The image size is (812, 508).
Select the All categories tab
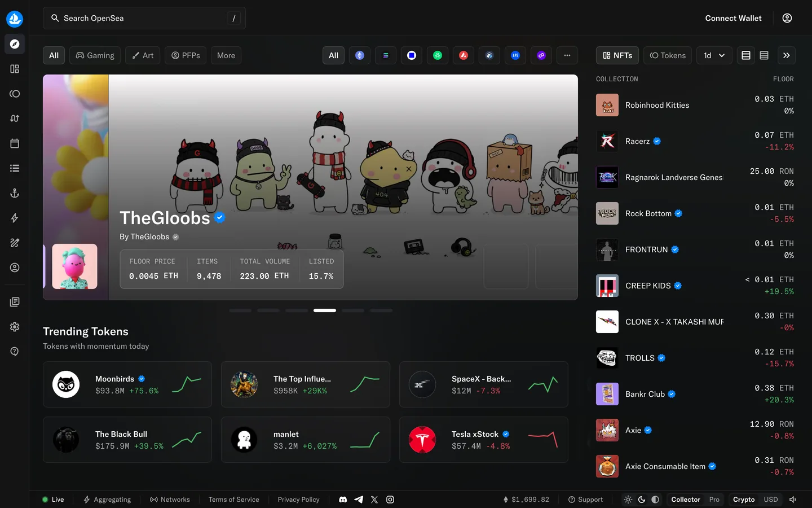pos(54,55)
